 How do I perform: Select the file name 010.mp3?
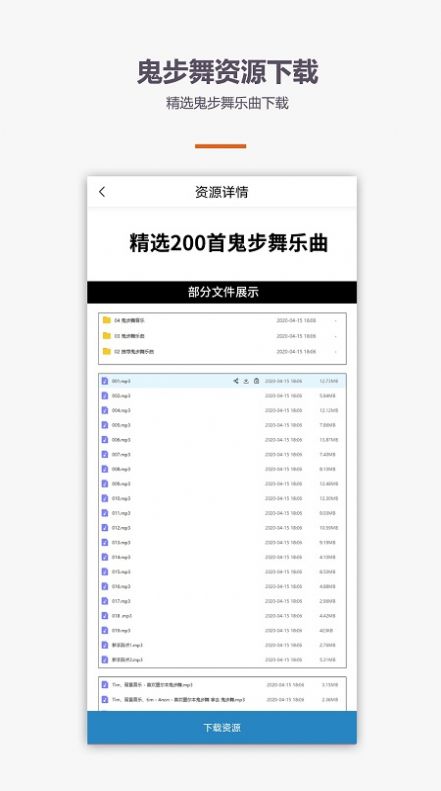121,498
